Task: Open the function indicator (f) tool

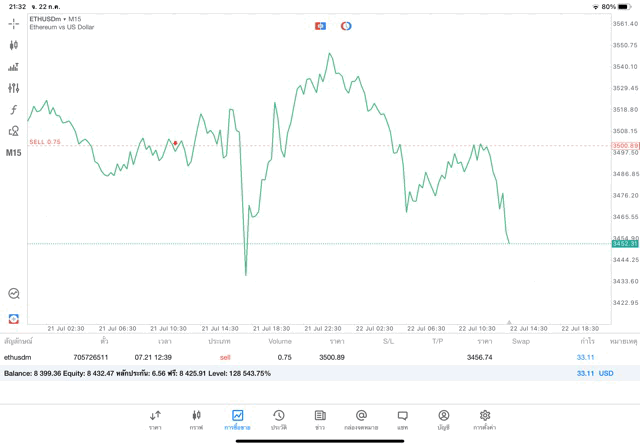Action: click(14, 110)
